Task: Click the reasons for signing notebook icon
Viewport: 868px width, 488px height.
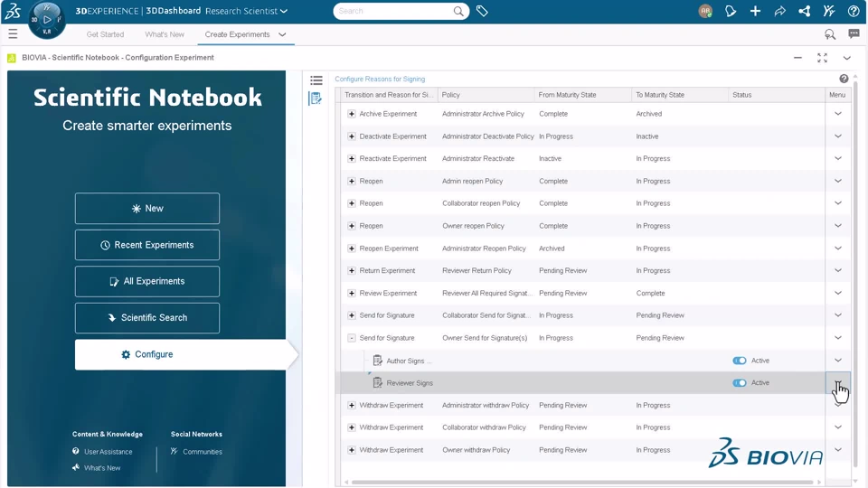Action: (315, 99)
